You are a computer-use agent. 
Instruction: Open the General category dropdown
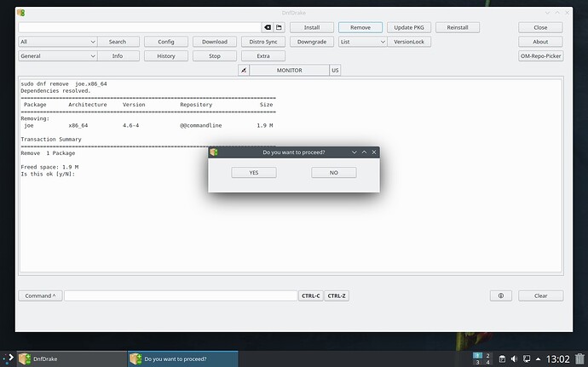click(58, 56)
